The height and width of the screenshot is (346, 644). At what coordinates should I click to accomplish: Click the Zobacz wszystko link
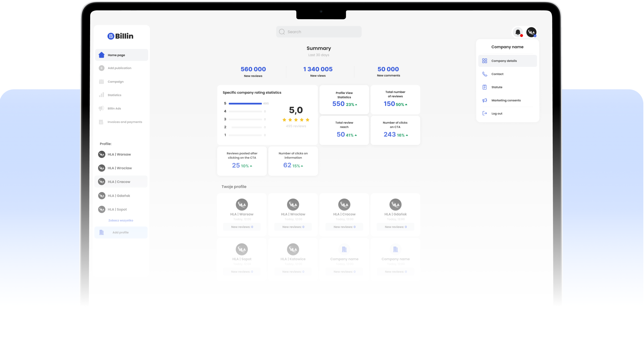pos(121,220)
